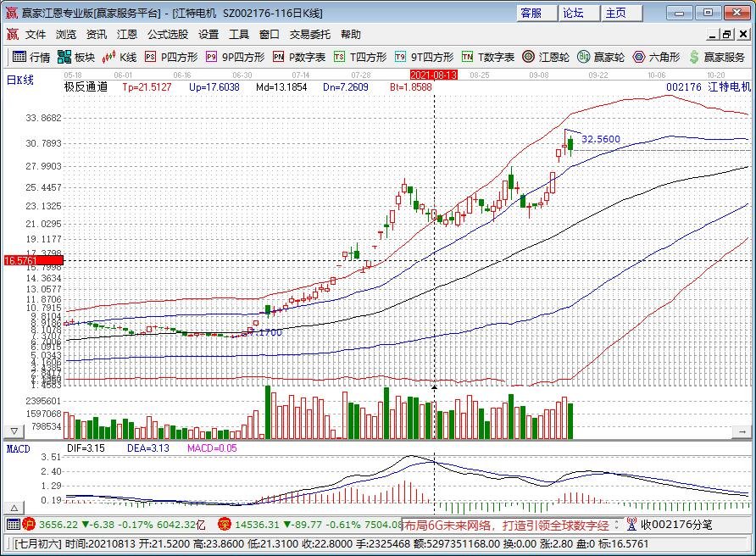Click the 7.1700 low price annotation
Screen dimensions: 756x556
click(x=265, y=332)
